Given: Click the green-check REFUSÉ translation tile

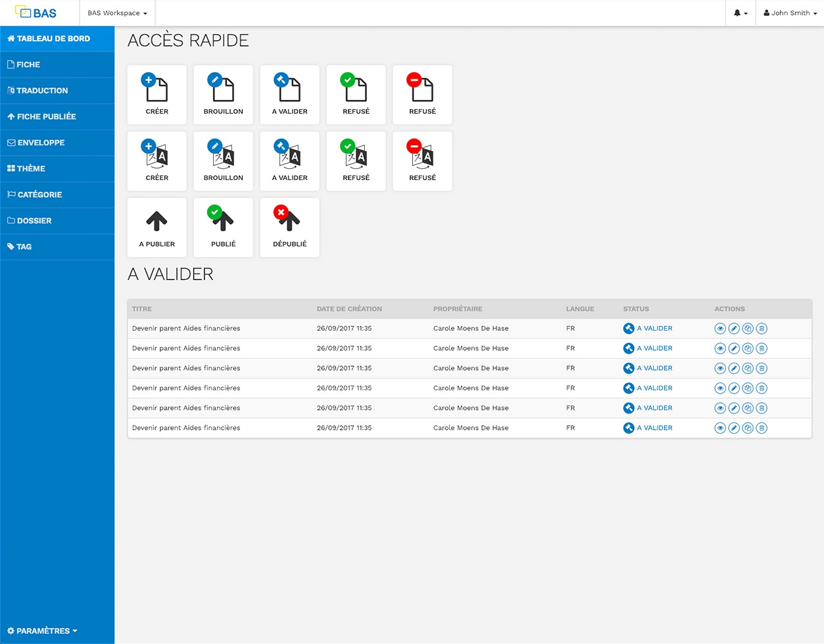Looking at the screenshot, I should (x=356, y=161).
